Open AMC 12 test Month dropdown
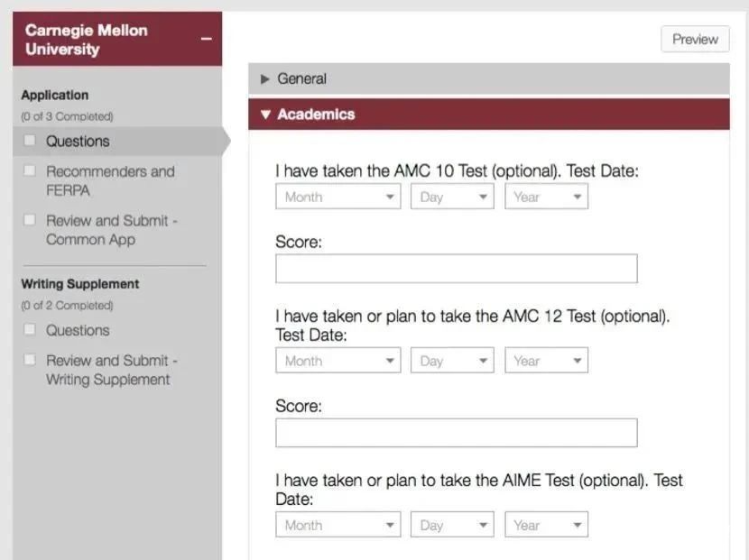 pos(338,361)
